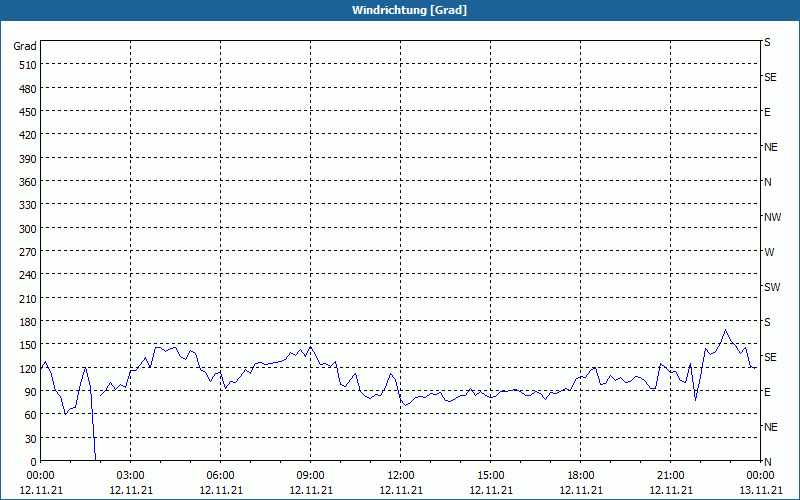Click the 90 degree axis value

pyautogui.click(x=31, y=392)
